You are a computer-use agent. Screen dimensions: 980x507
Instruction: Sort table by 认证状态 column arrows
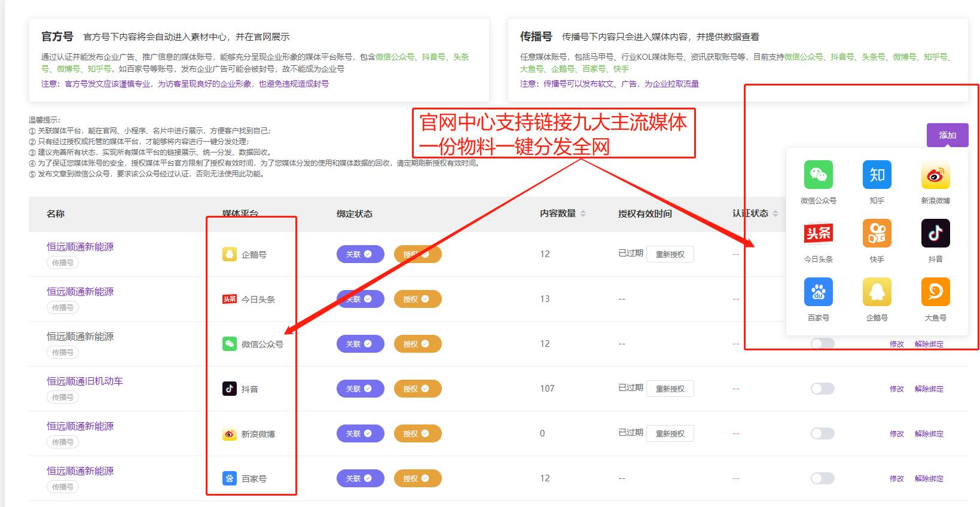(x=776, y=213)
